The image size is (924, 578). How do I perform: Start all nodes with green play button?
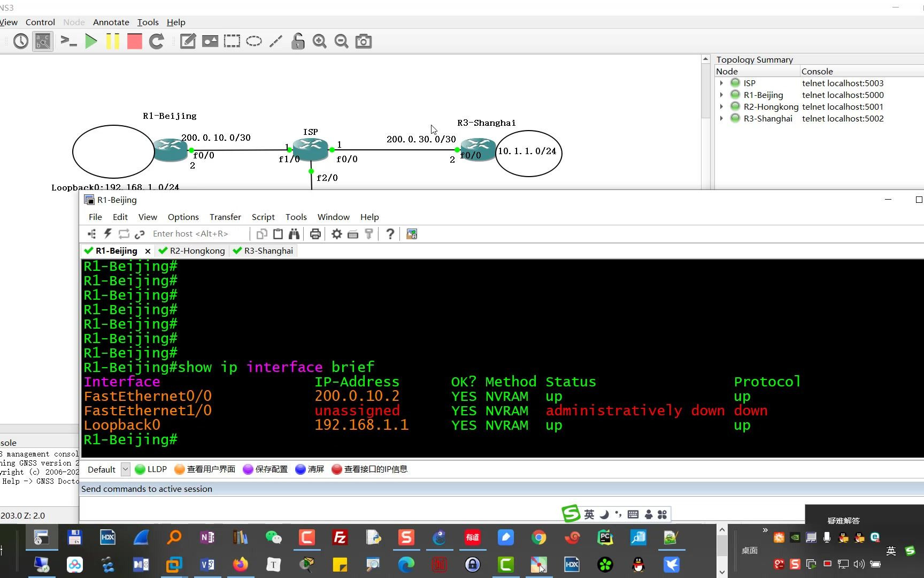[x=91, y=41]
